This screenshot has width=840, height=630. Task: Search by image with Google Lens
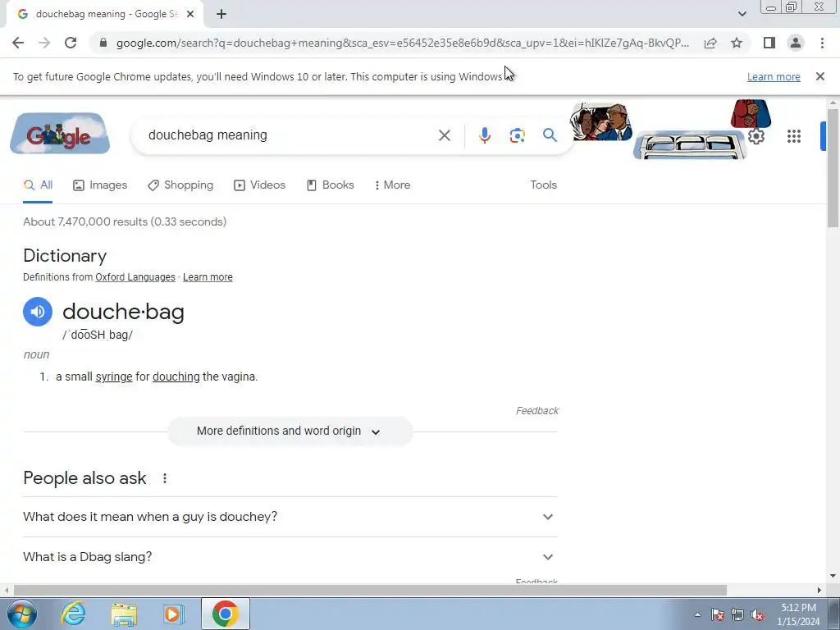coord(517,135)
